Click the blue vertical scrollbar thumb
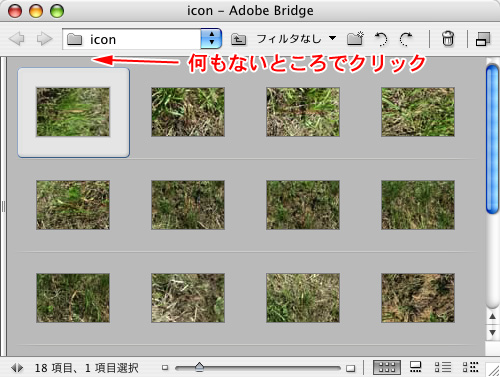 492,139
